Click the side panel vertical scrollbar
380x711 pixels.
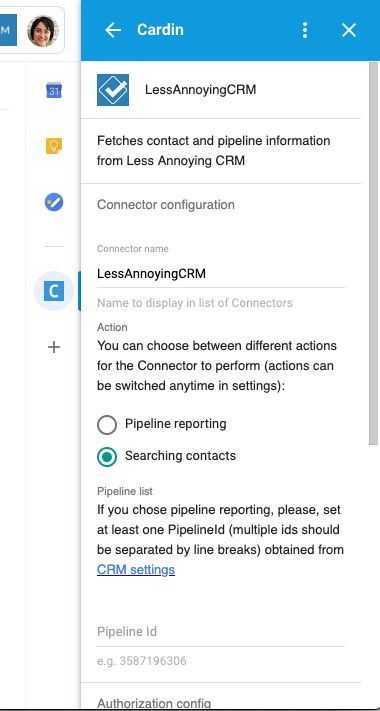pos(373,253)
